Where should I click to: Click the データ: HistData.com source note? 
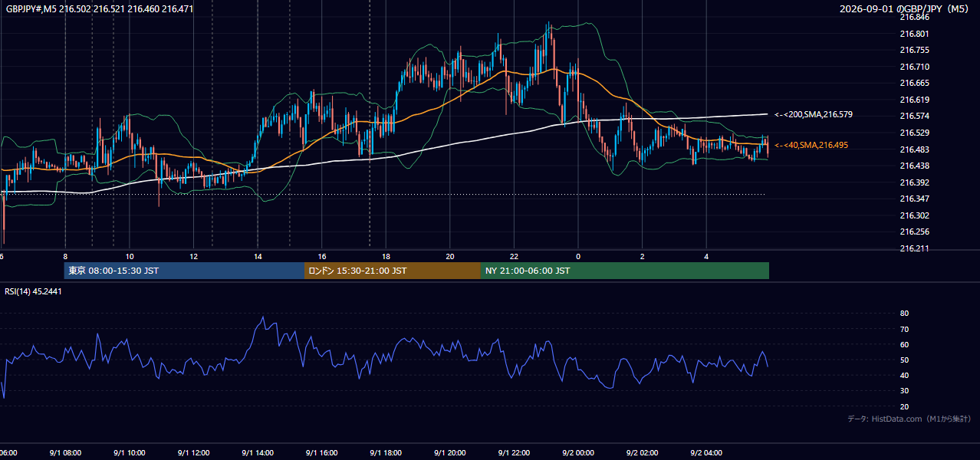coord(909,419)
